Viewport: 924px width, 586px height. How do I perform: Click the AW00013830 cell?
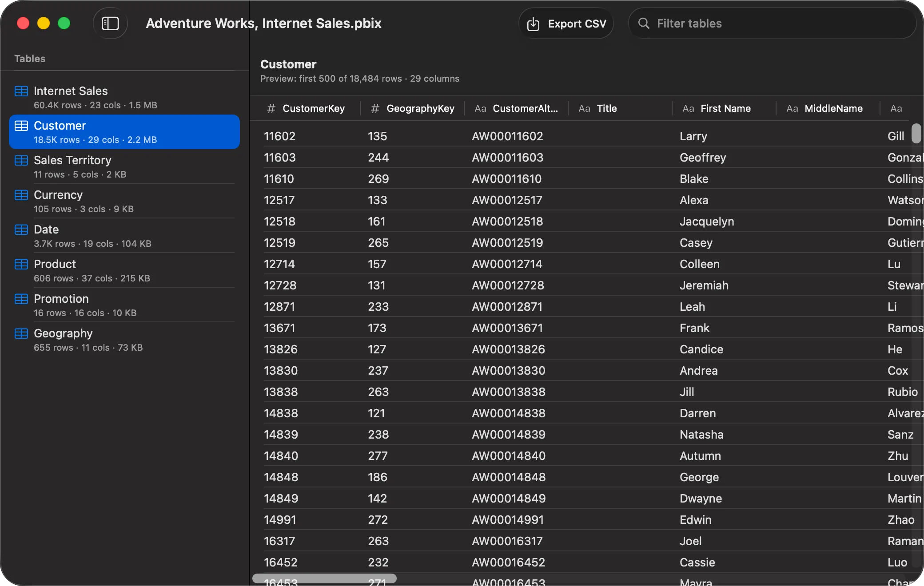508,371
